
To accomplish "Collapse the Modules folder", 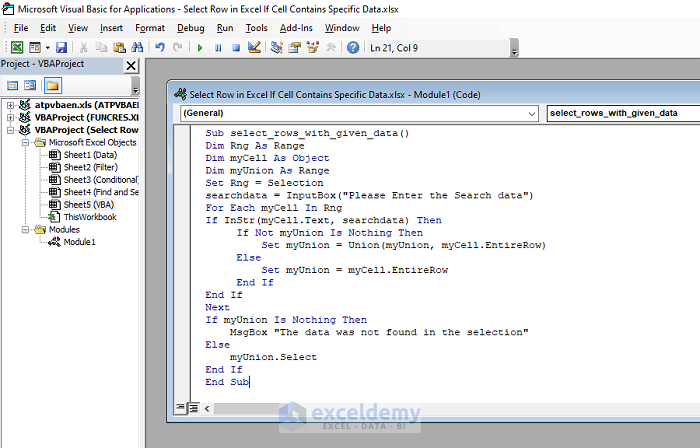I will pyautogui.click(x=25, y=230).
